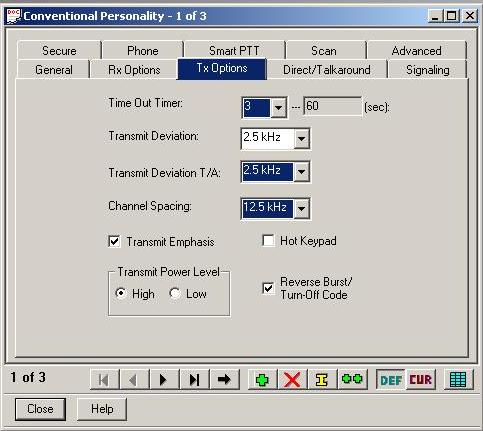Switch to the Rx Options tab
The width and height of the screenshot is (483, 431).
click(134, 70)
